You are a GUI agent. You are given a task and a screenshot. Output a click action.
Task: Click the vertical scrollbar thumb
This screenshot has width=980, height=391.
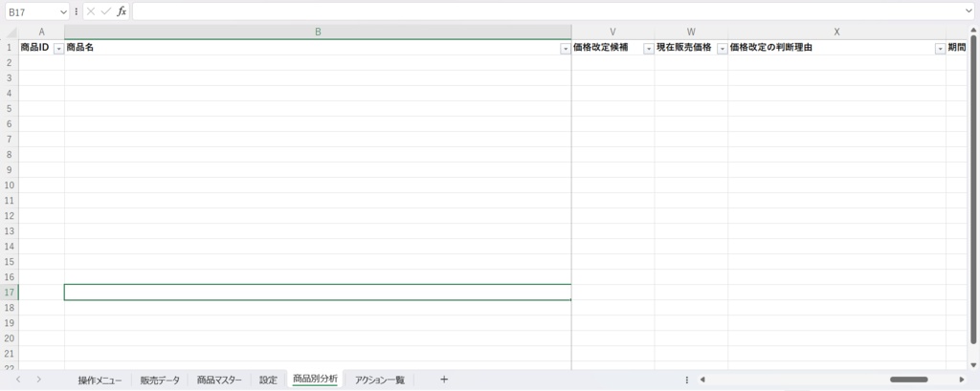(973, 188)
